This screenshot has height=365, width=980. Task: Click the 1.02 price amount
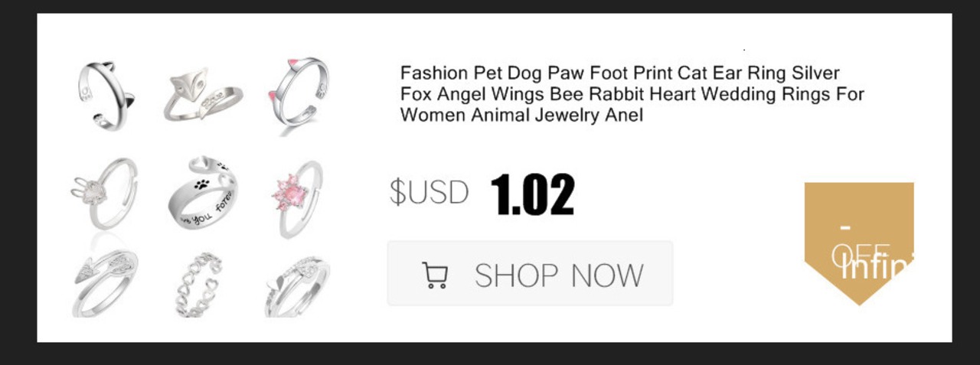click(x=532, y=194)
